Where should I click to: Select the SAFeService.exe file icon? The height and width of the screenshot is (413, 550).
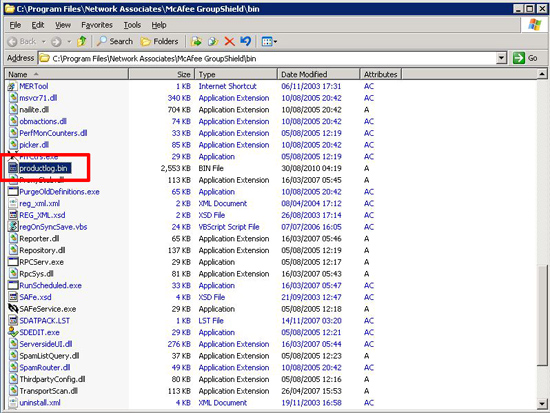13,309
